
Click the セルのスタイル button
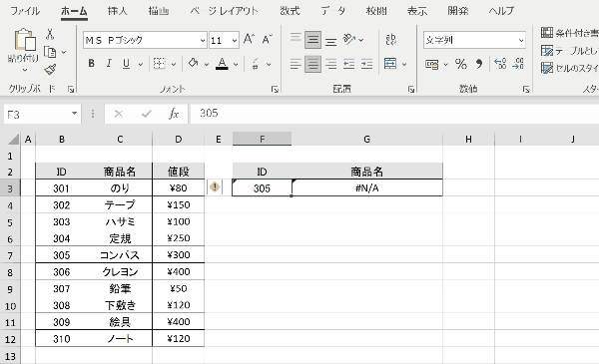(x=570, y=68)
